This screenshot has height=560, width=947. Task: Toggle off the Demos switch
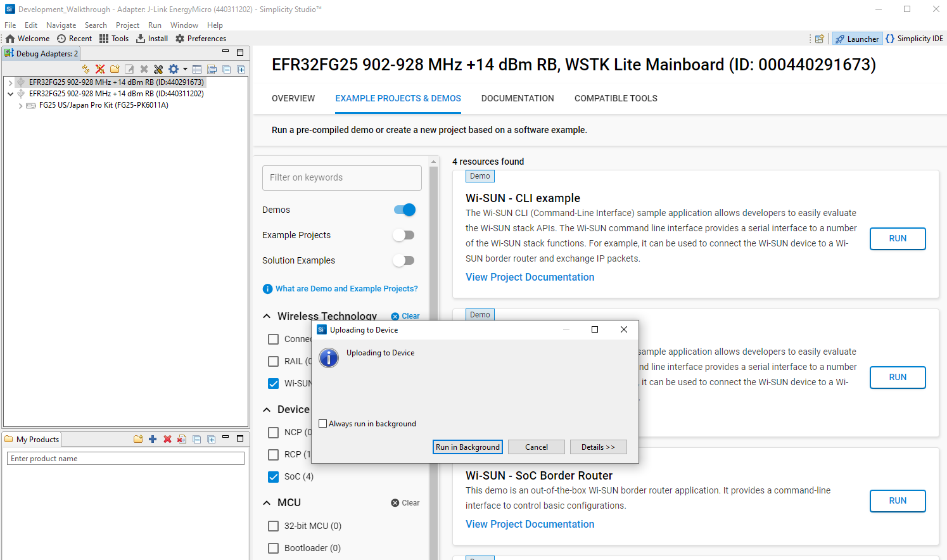(x=404, y=210)
